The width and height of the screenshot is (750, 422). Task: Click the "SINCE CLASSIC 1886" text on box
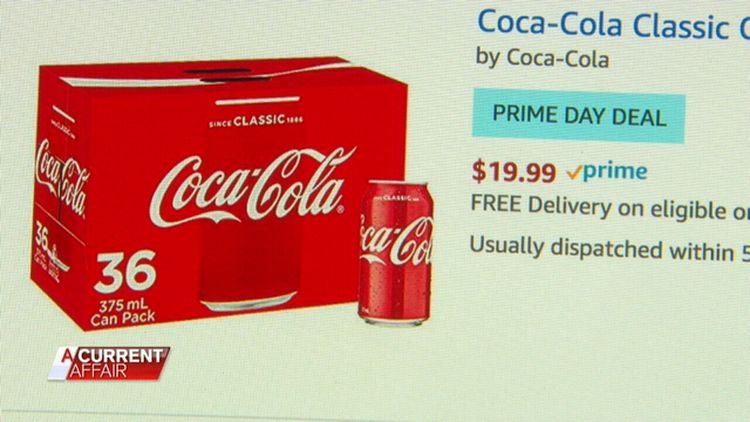point(256,121)
